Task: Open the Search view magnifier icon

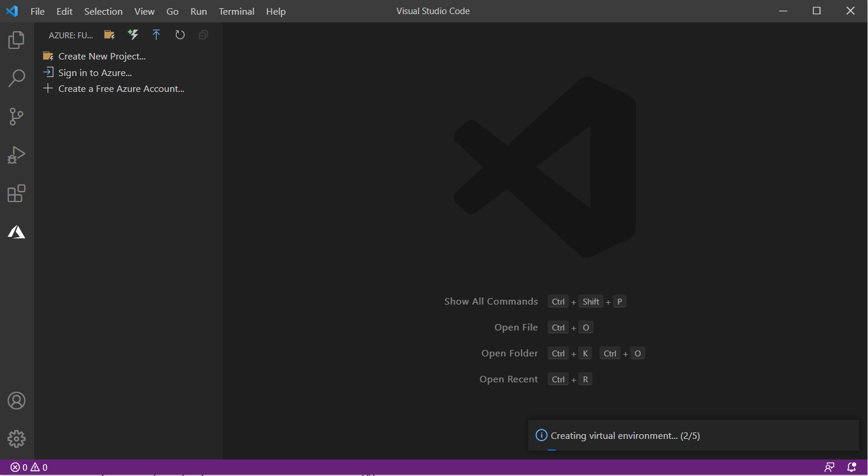Action: pos(16,78)
